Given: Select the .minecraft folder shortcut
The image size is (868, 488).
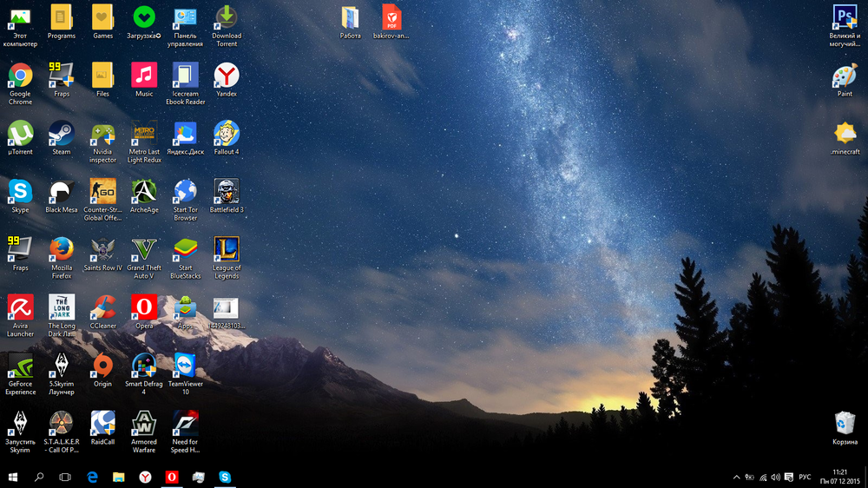Looking at the screenshot, I should [845, 134].
